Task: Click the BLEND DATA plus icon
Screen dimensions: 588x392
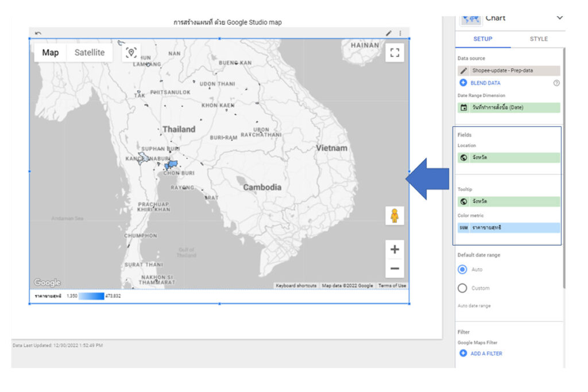Action: [463, 83]
